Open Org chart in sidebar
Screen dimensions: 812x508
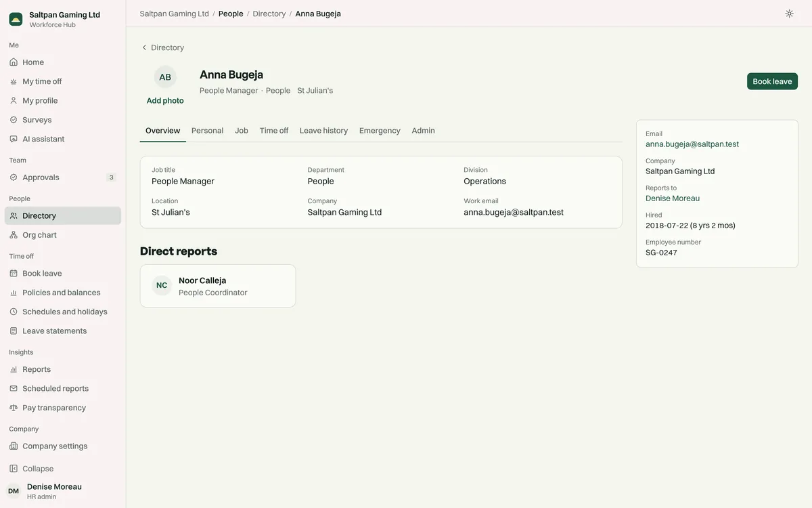tap(63, 235)
